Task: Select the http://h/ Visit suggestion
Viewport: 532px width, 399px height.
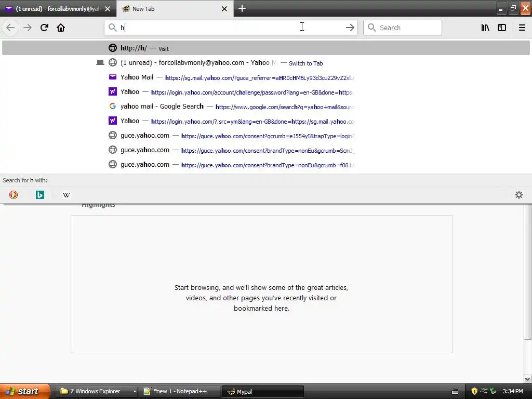Action: point(265,48)
